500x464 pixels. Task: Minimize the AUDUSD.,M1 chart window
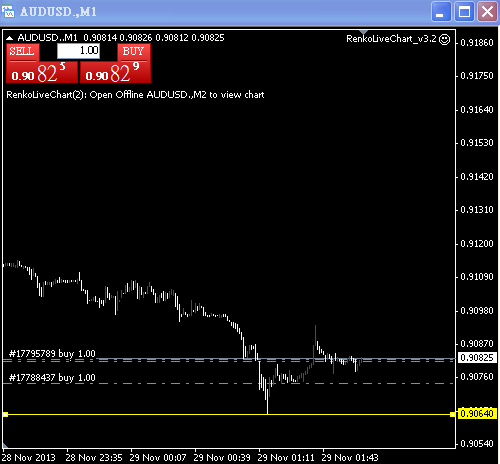[441, 12]
